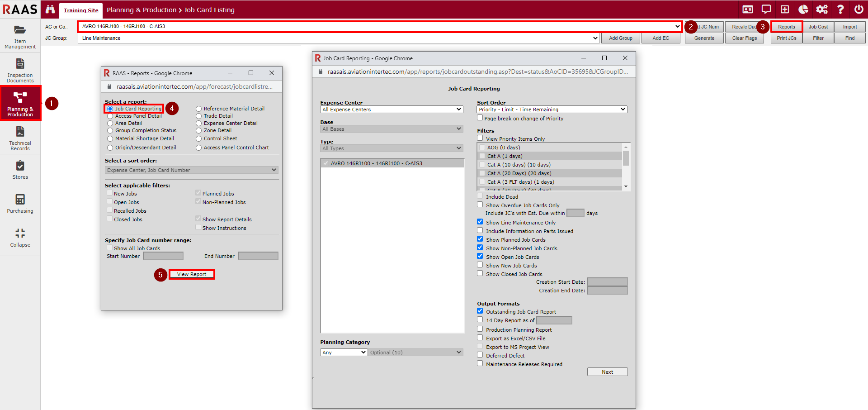868x410 pixels.
Task: Click the Job Cost toolbar button
Action: [x=818, y=27]
